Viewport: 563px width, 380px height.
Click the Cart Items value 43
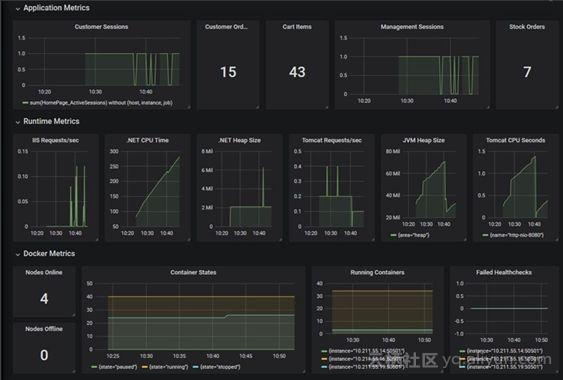[297, 72]
